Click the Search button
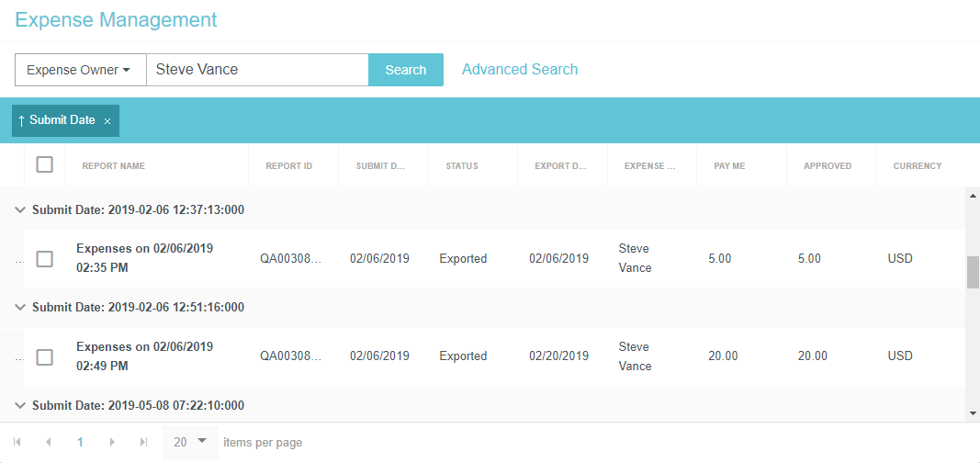980x463 pixels. pyautogui.click(x=405, y=70)
